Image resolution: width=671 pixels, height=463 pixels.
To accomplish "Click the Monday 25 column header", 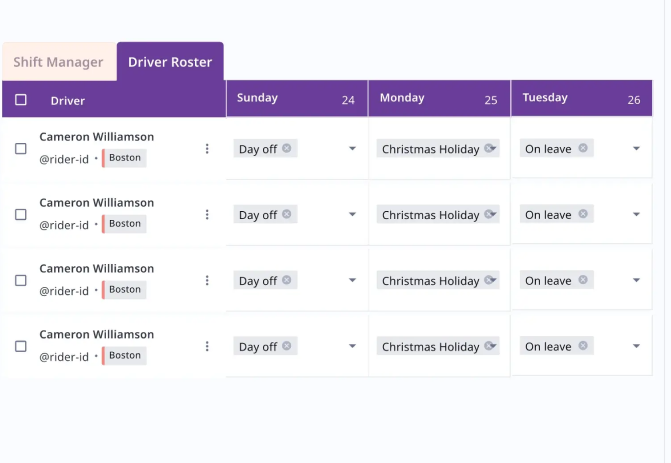I will (439, 99).
